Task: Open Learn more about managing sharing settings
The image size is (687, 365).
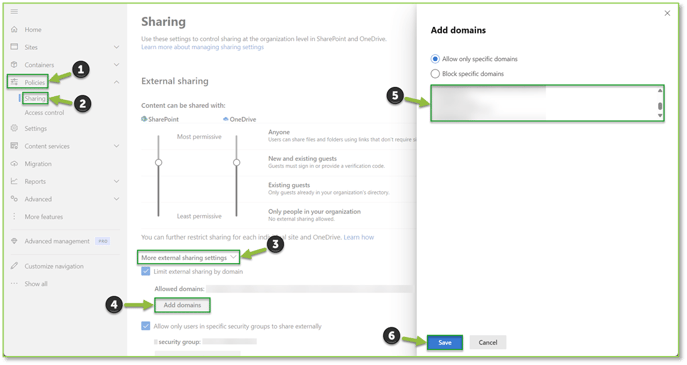Action: (202, 47)
